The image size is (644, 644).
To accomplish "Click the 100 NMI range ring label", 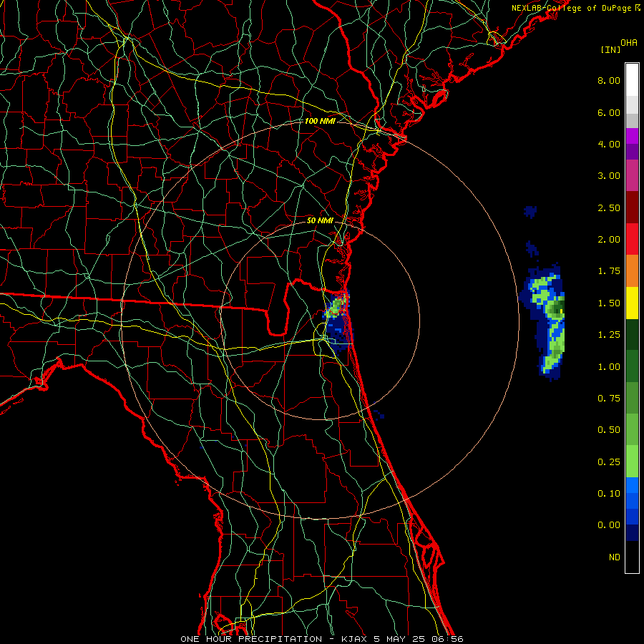I will [x=320, y=121].
